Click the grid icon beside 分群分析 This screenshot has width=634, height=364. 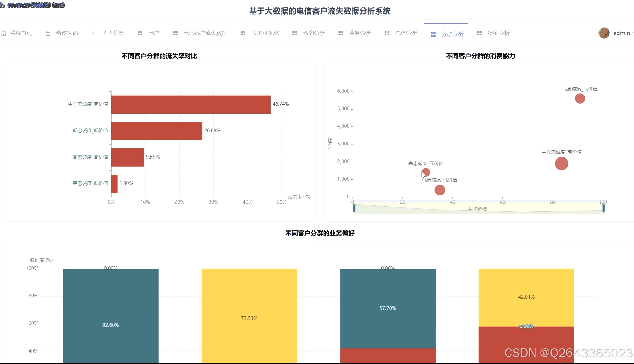point(433,34)
